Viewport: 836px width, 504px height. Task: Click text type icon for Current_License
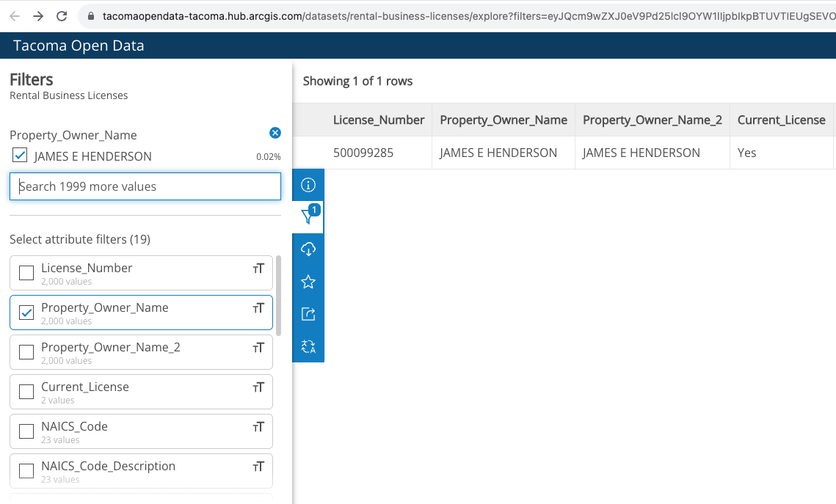coord(258,387)
